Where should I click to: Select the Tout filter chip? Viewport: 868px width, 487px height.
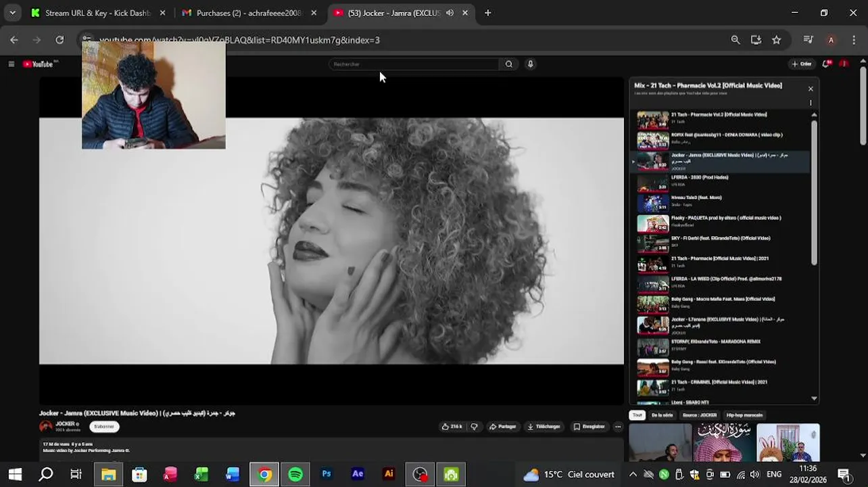point(637,415)
